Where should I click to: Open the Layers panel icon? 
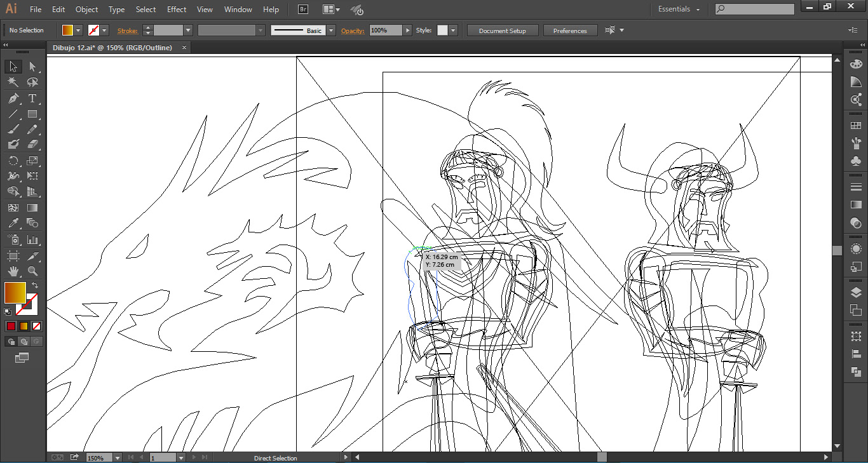coord(856,293)
